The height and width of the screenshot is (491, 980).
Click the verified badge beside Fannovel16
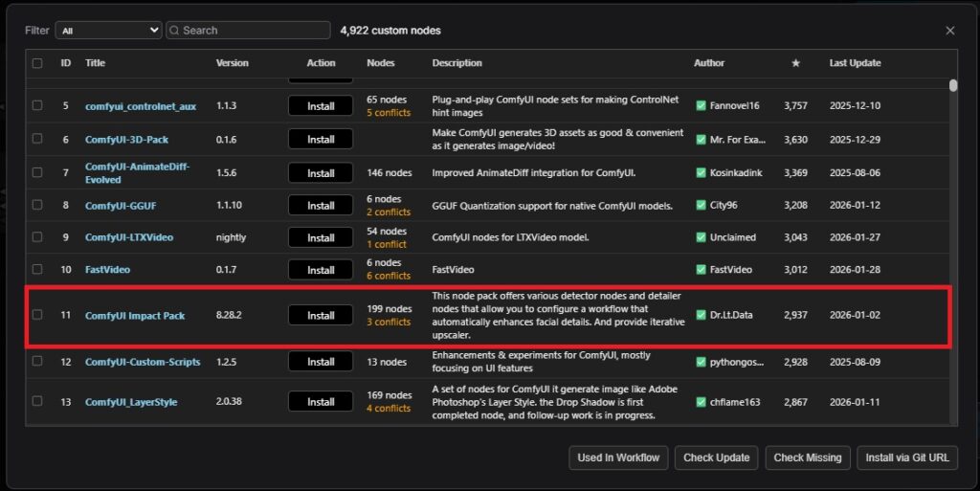pyautogui.click(x=702, y=106)
